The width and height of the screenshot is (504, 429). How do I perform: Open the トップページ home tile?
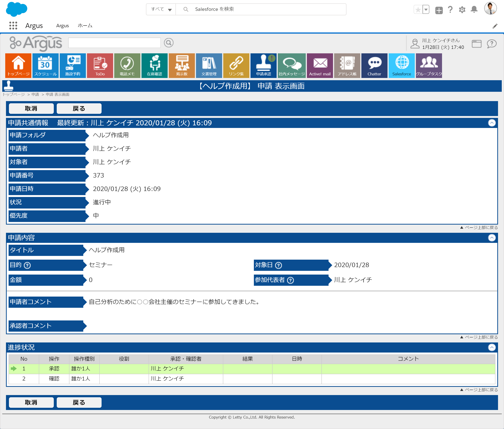18,65
